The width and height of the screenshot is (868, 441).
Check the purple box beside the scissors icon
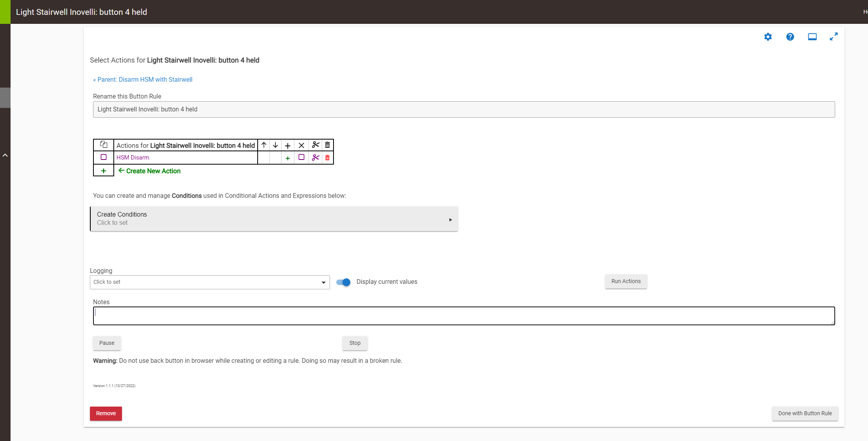point(301,157)
